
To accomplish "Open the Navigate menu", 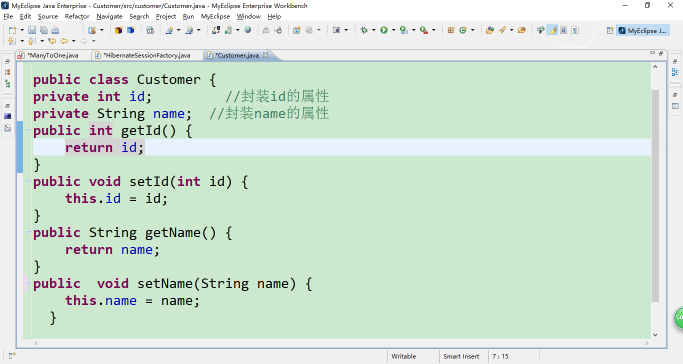I will [109, 17].
